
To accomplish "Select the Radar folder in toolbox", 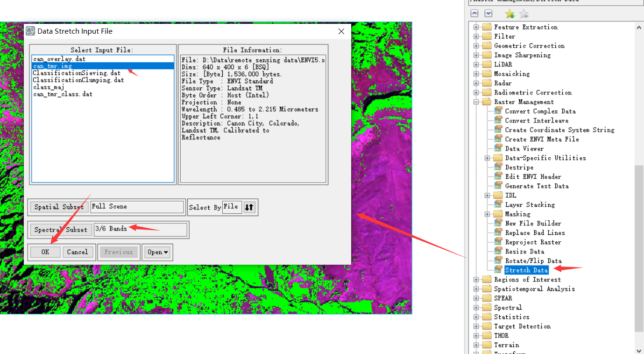I will coord(502,83).
